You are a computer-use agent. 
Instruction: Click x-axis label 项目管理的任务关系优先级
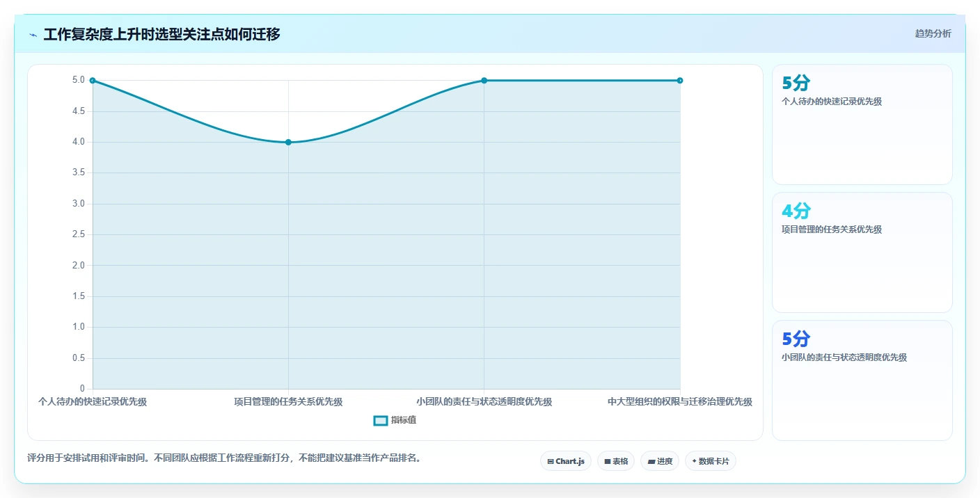point(288,401)
